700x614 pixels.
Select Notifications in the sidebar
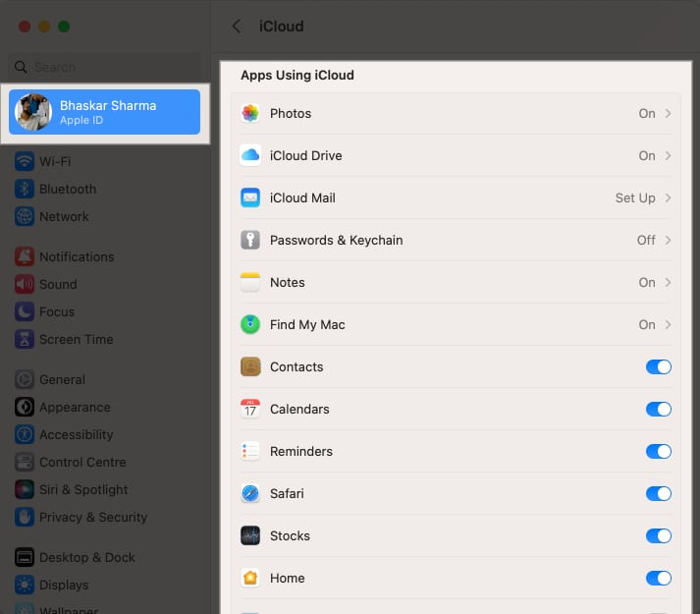point(77,256)
